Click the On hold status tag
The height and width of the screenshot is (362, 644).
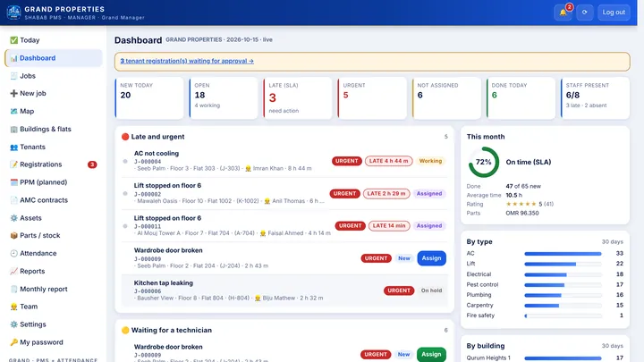pyautogui.click(x=431, y=290)
